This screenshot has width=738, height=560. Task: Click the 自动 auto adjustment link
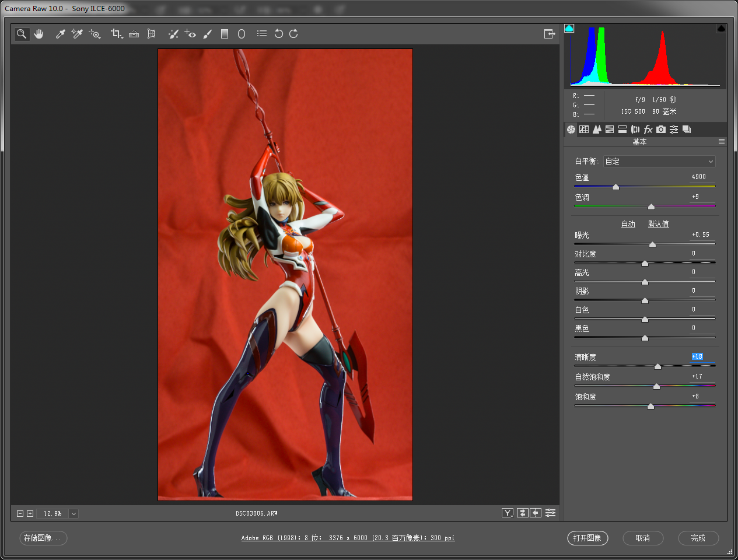tap(628, 224)
